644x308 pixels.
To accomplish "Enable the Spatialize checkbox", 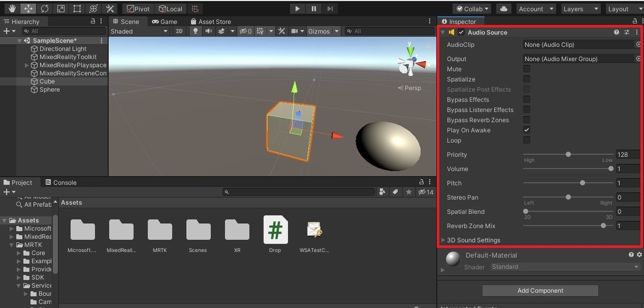I will 526,79.
